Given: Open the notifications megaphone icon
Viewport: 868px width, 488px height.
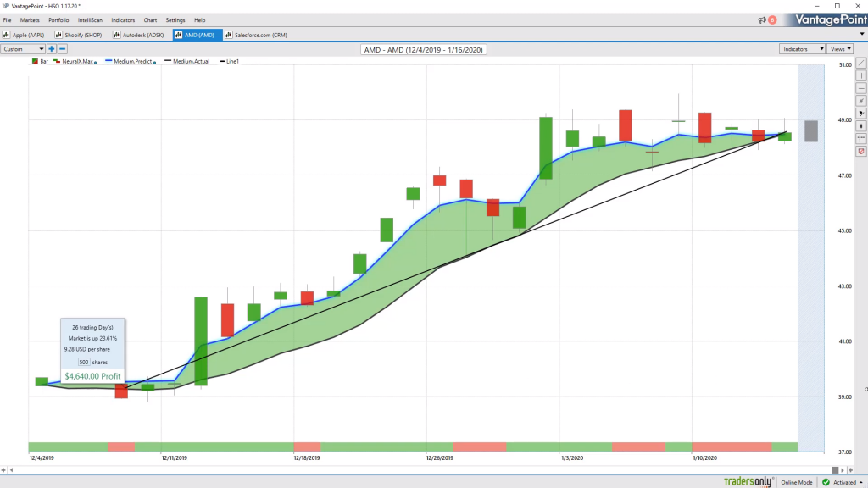Looking at the screenshot, I should point(762,20).
